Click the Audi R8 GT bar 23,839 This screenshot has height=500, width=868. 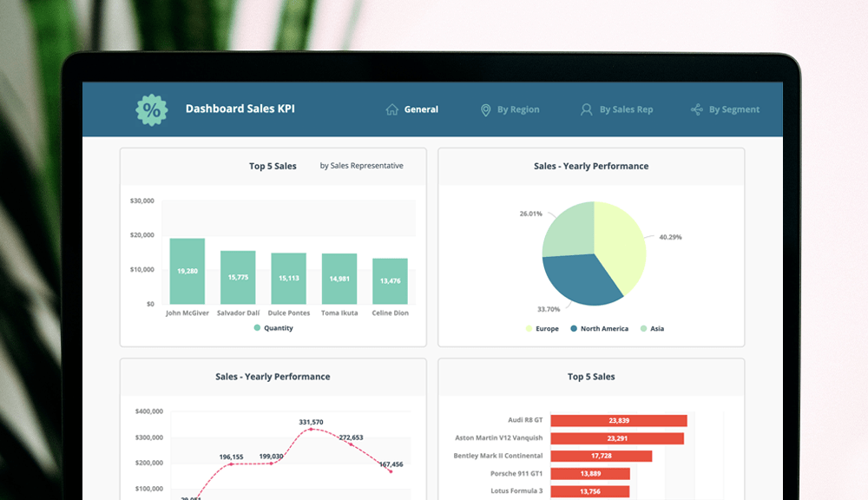pos(619,421)
